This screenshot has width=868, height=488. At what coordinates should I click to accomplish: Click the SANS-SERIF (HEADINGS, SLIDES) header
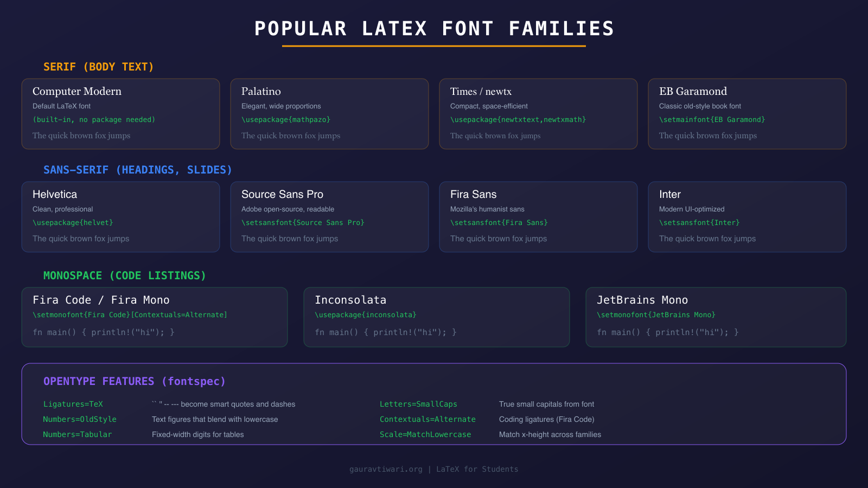tap(137, 170)
